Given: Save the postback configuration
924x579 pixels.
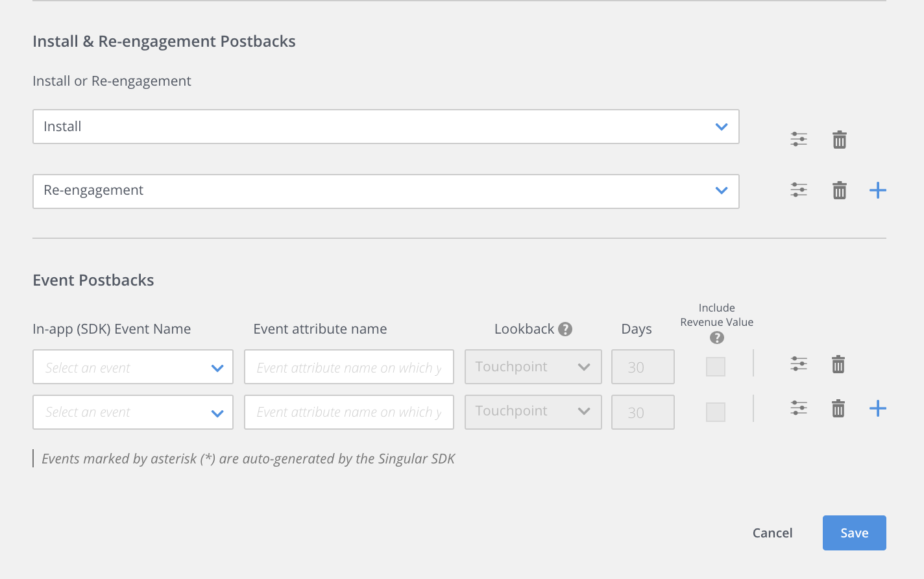Looking at the screenshot, I should pos(855,533).
